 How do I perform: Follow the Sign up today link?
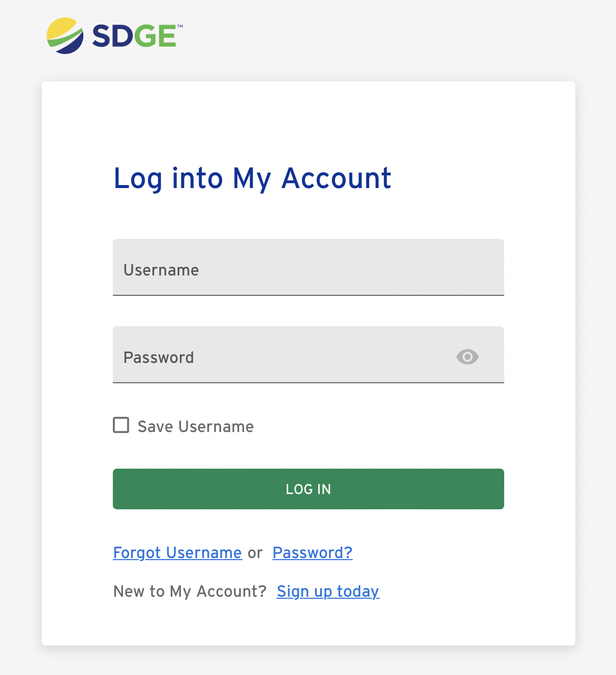(328, 591)
